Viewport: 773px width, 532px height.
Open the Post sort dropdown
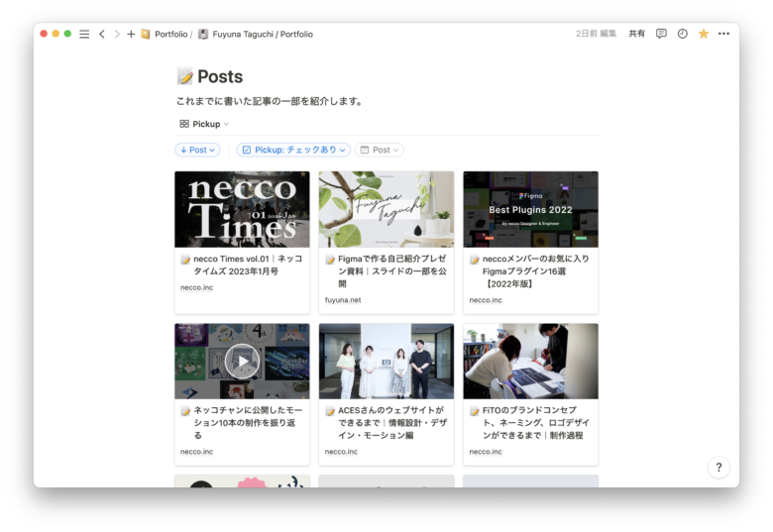coord(197,150)
